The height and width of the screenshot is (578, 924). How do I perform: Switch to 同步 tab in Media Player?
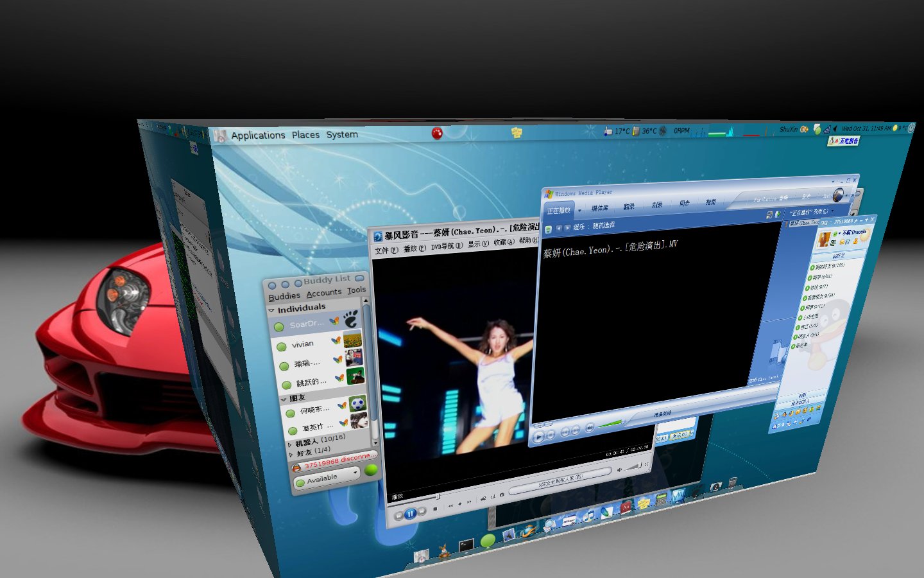point(684,204)
